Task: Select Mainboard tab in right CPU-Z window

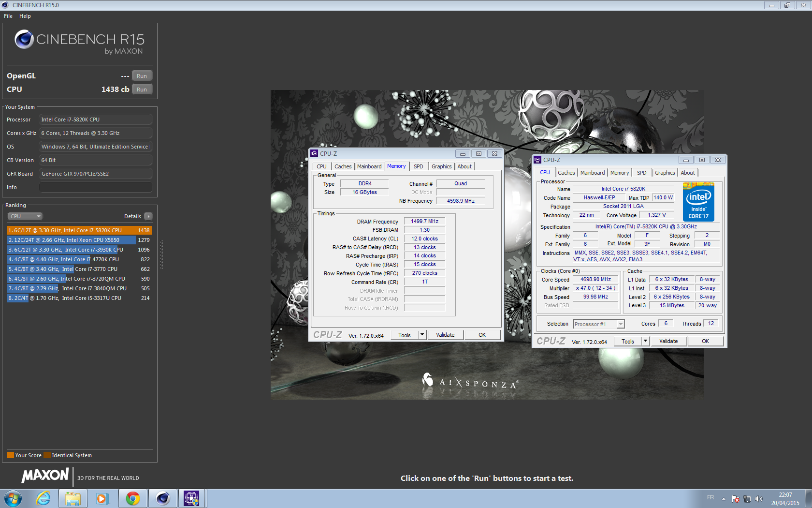Action: coord(593,173)
